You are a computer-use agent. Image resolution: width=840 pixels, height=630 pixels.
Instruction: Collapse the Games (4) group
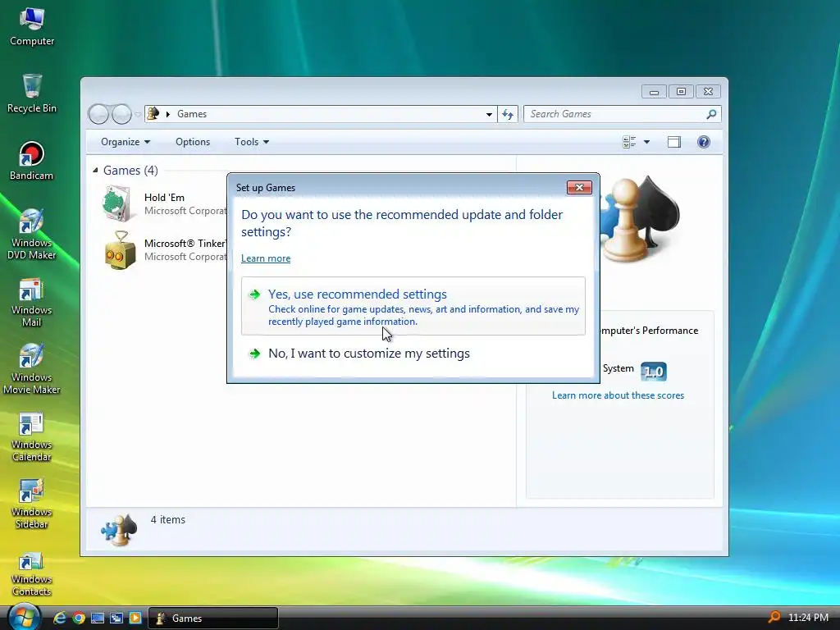[95, 171]
